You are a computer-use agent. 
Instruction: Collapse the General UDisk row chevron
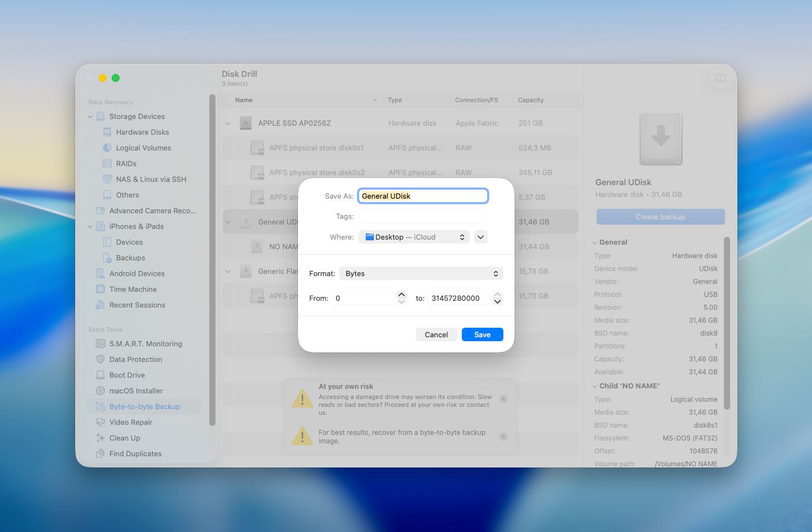click(x=228, y=222)
